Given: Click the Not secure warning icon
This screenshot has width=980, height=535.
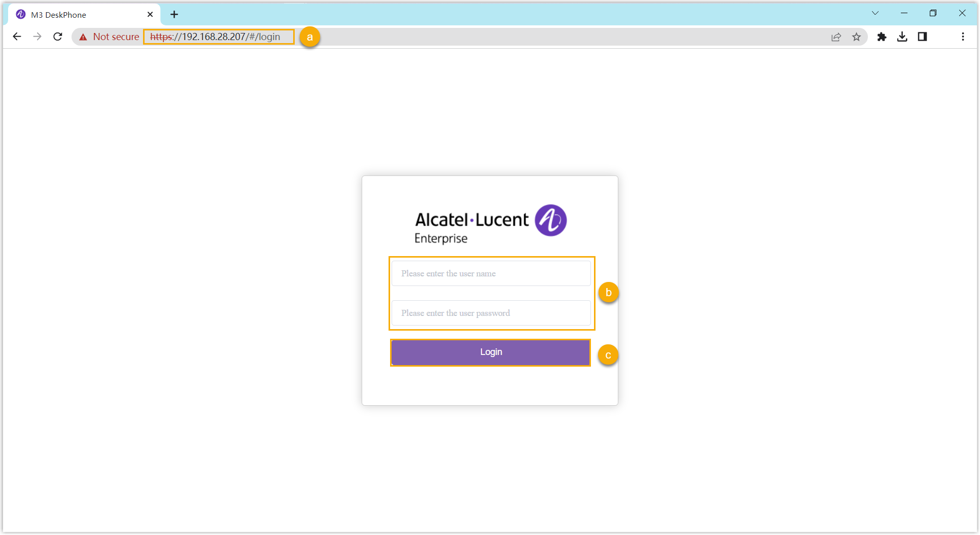Looking at the screenshot, I should pyautogui.click(x=83, y=37).
